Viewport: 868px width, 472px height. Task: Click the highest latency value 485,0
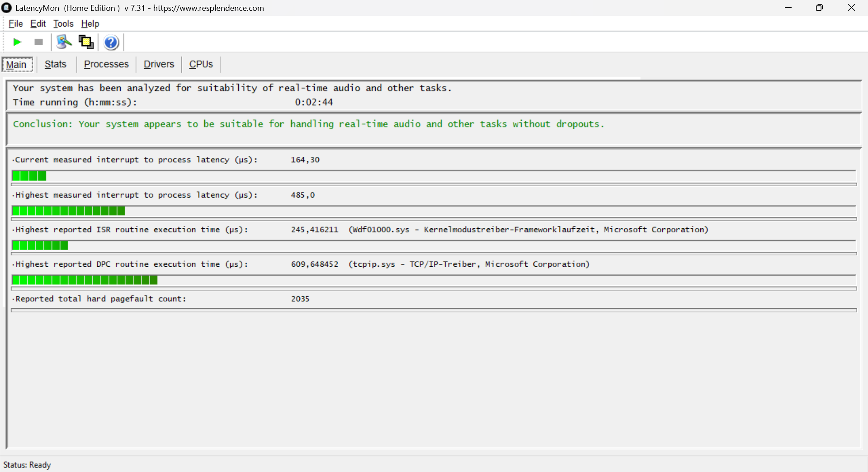(303, 195)
